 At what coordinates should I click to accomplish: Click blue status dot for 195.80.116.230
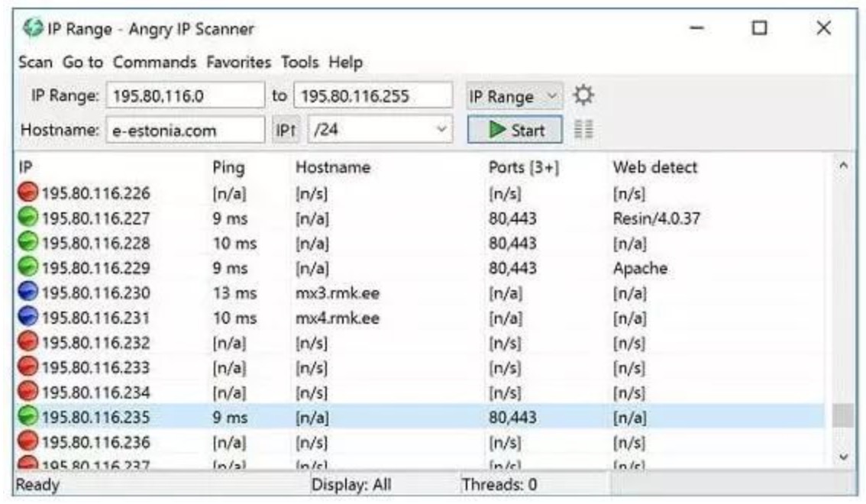pyautogui.click(x=27, y=292)
